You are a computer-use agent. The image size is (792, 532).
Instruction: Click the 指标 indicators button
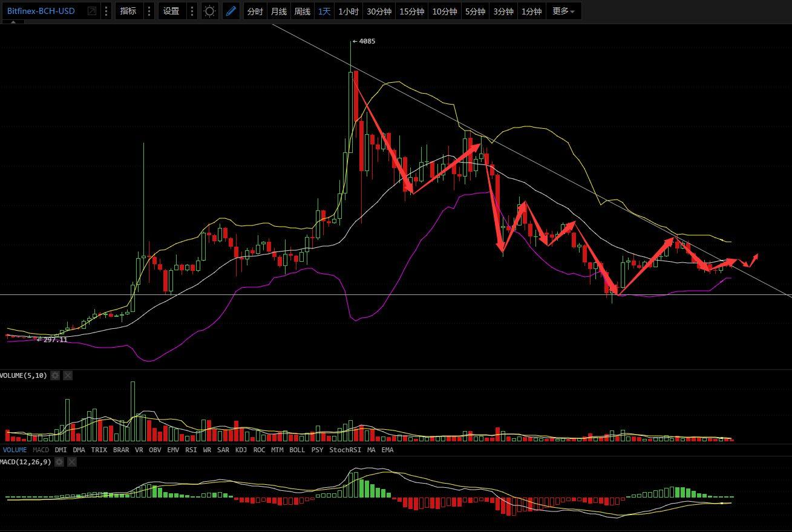(128, 11)
